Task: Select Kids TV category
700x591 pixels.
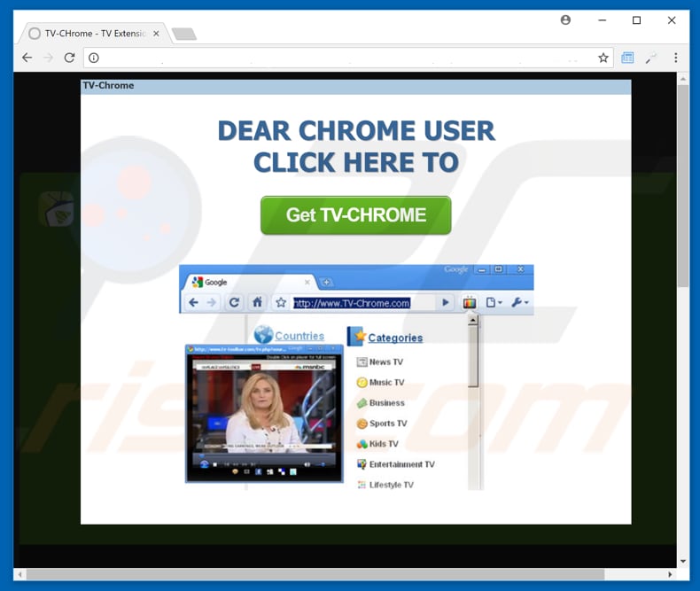Action: coord(384,444)
